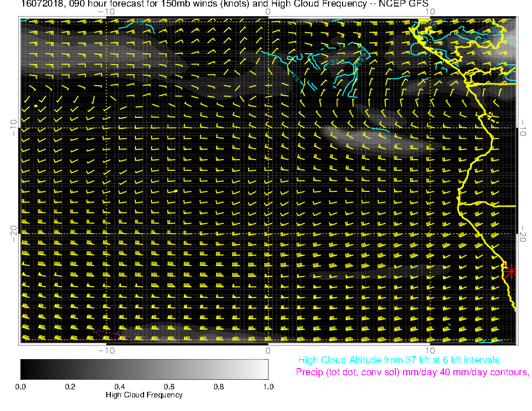This screenshot has width=532, height=411.
Task: Click the cyan High Cloud Altitude legend text
Action: 398,360
